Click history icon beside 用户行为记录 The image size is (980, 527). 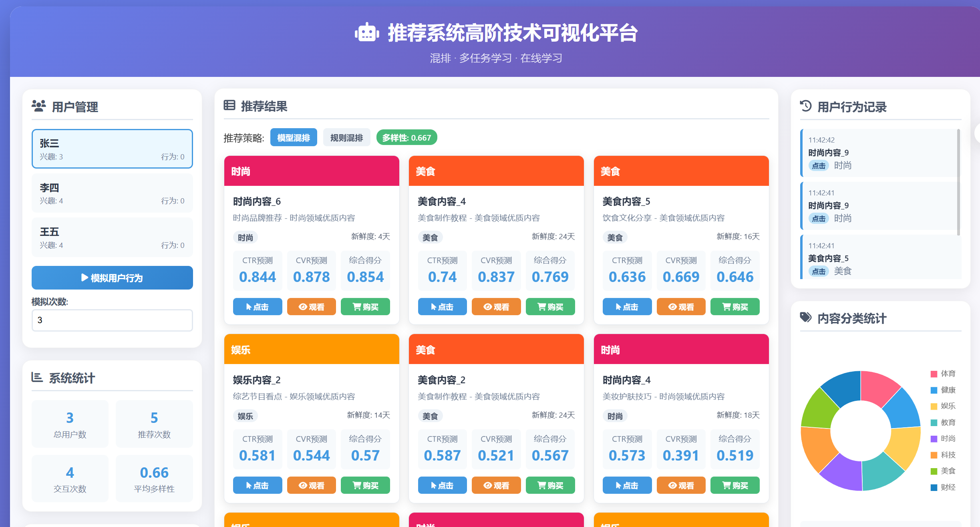(x=806, y=106)
